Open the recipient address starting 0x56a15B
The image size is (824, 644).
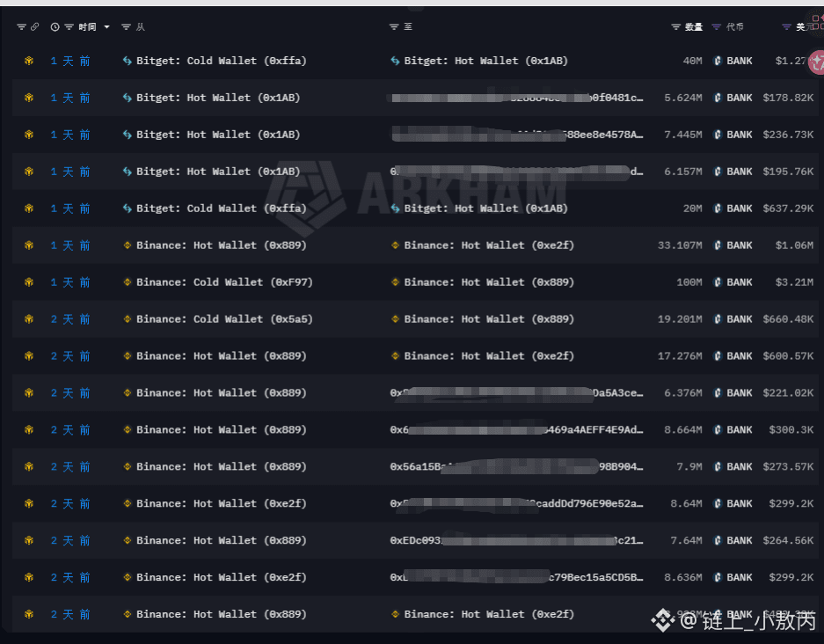click(x=516, y=467)
